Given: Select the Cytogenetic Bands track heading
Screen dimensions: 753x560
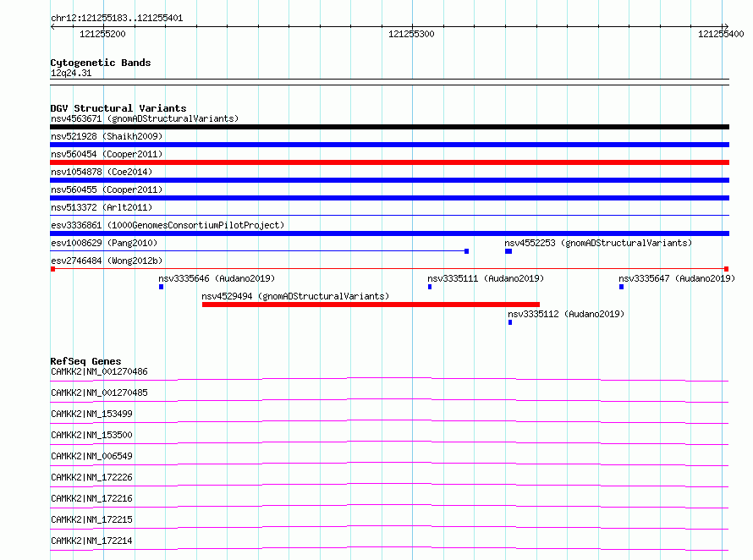Looking at the screenshot, I should coord(101,63).
